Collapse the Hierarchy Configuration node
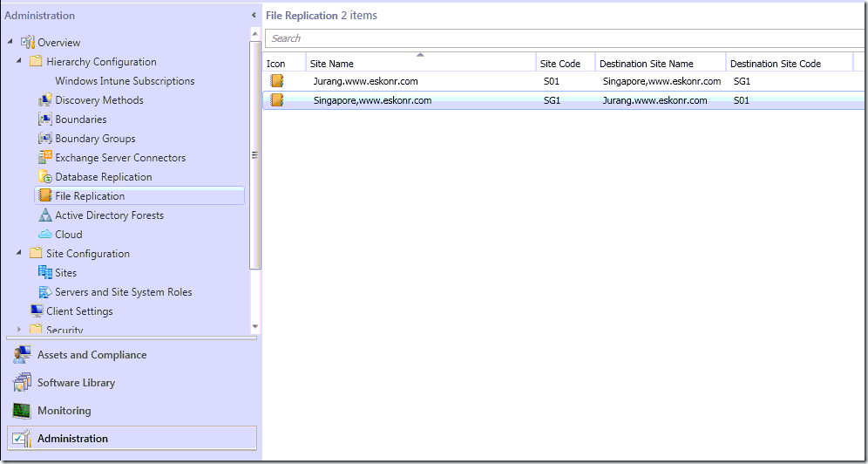Screen dimensions: 868x464 click(x=19, y=61)
